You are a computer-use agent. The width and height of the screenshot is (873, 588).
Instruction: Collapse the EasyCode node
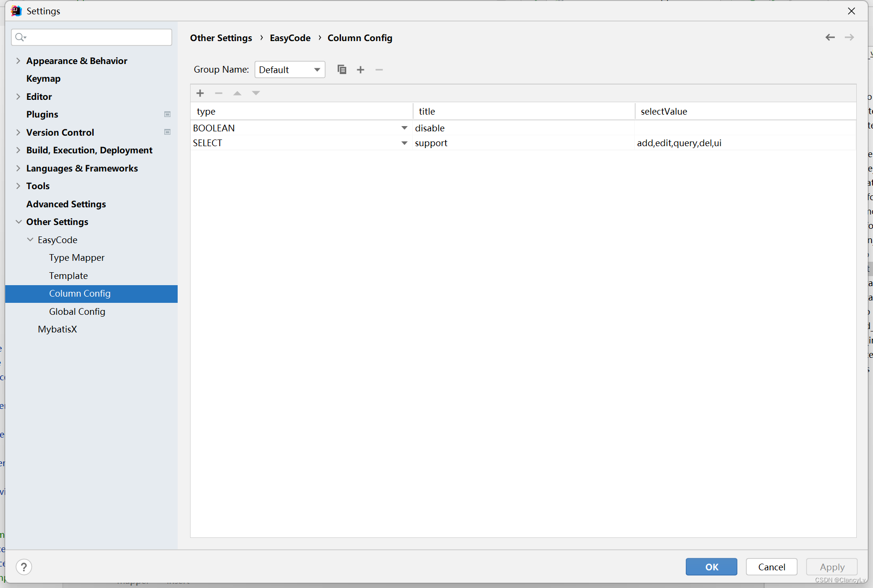[x=30, y=240]
